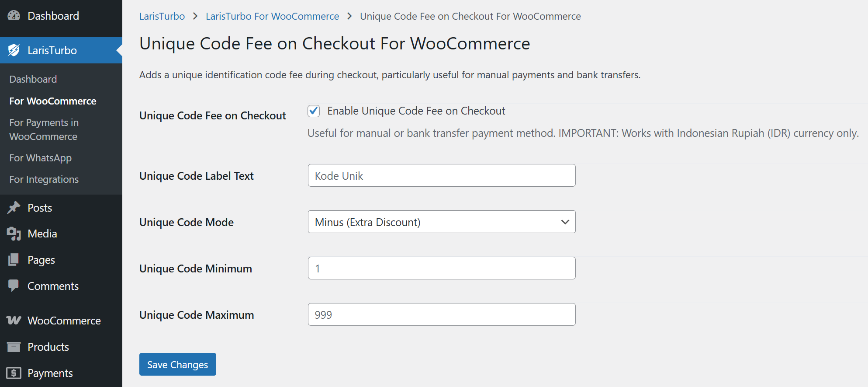
Task: Click the WooCommerce logo icon
Action: point(14,321)
